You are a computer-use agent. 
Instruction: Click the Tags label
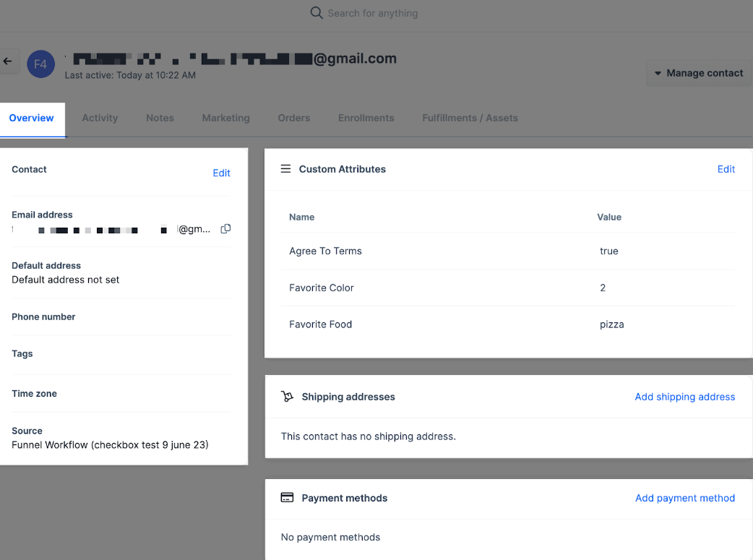pos(22,354)
